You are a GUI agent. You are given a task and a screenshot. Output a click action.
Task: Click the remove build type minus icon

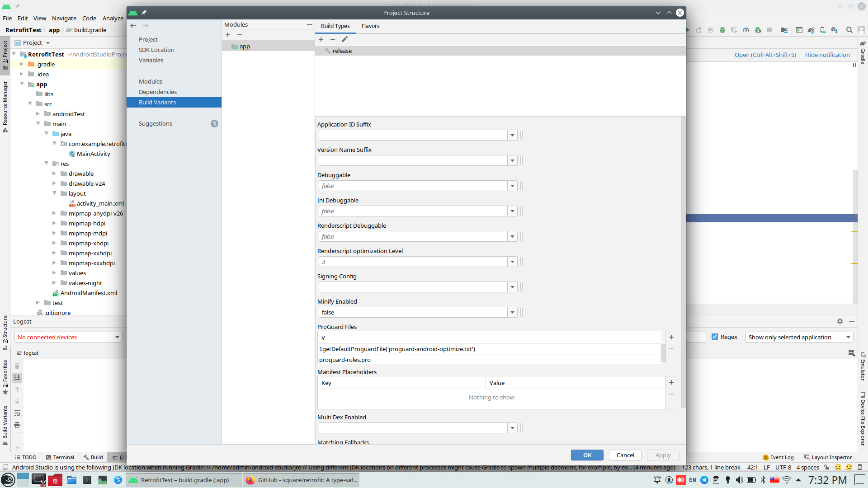(x=333, y=39)
